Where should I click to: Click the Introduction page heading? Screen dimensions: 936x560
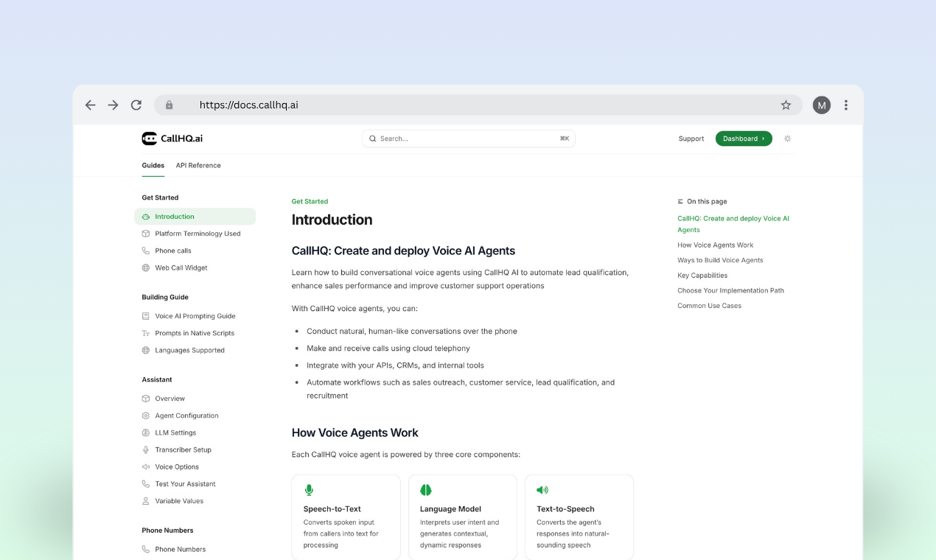[332, 220]
